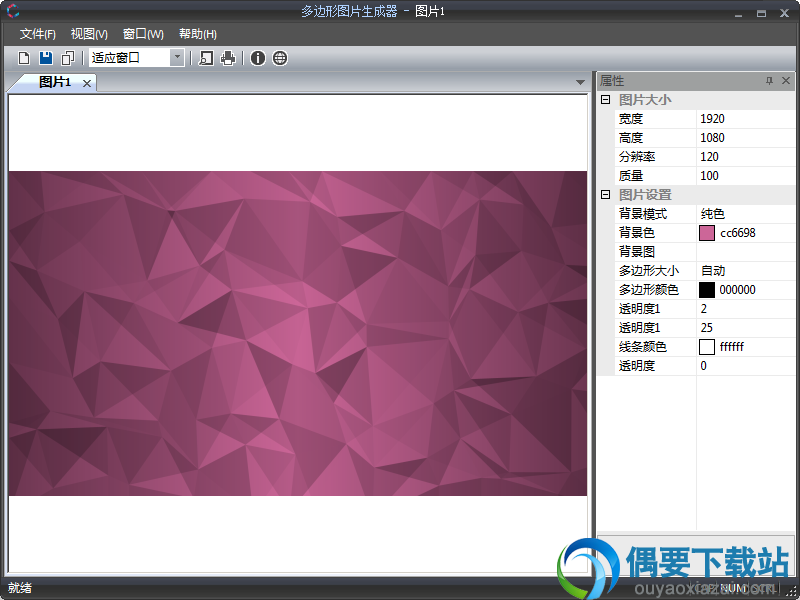Collapse the 图片大小 section
This screenshot has width=800, height=600.
coord(606,99)
